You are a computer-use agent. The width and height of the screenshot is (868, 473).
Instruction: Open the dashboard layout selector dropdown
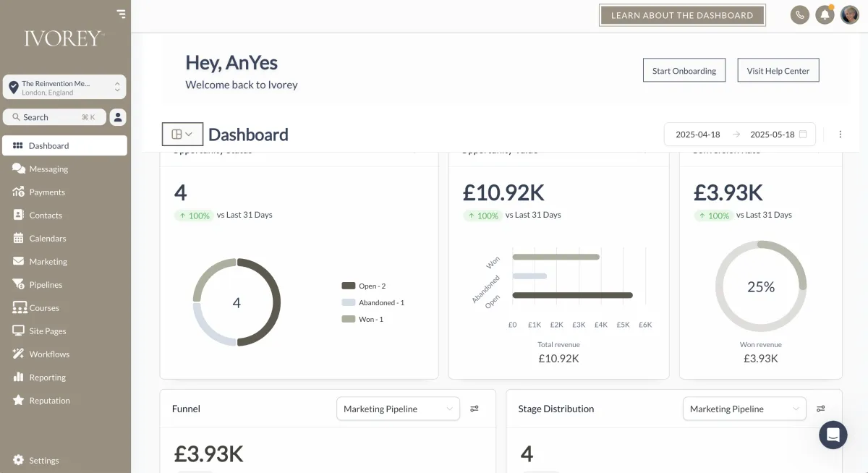(182, 135)
